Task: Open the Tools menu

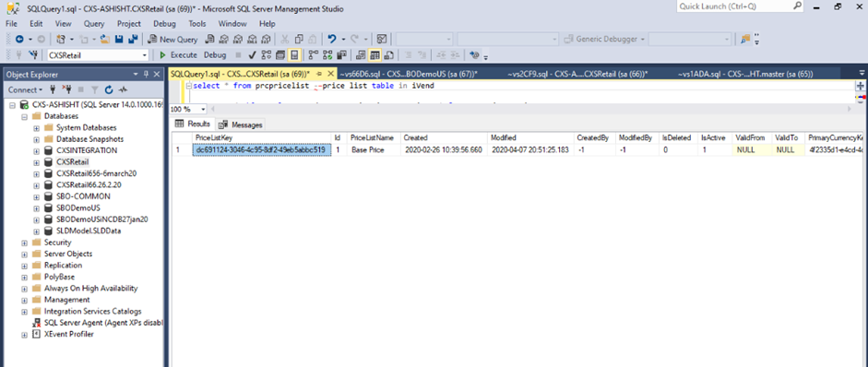Action: (197, 24)
